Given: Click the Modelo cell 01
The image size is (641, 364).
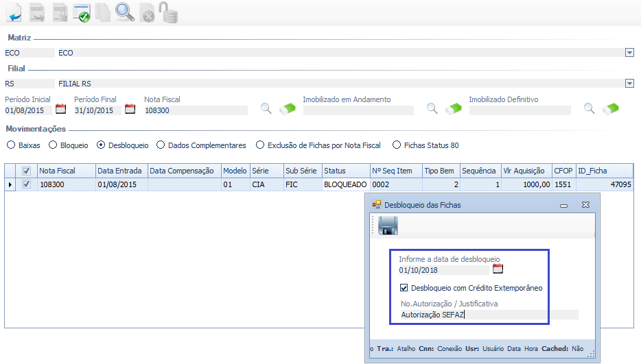Looking at the screenshot, I should [235, 184].
